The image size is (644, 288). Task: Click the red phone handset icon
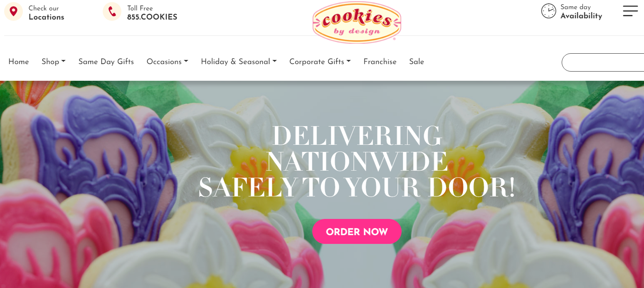(112, 11)
